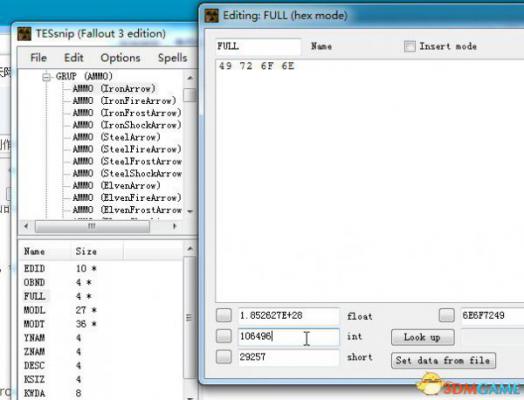Click the Look up button
The height and width of the screenshot is (400, 524).
coord(423,338)
